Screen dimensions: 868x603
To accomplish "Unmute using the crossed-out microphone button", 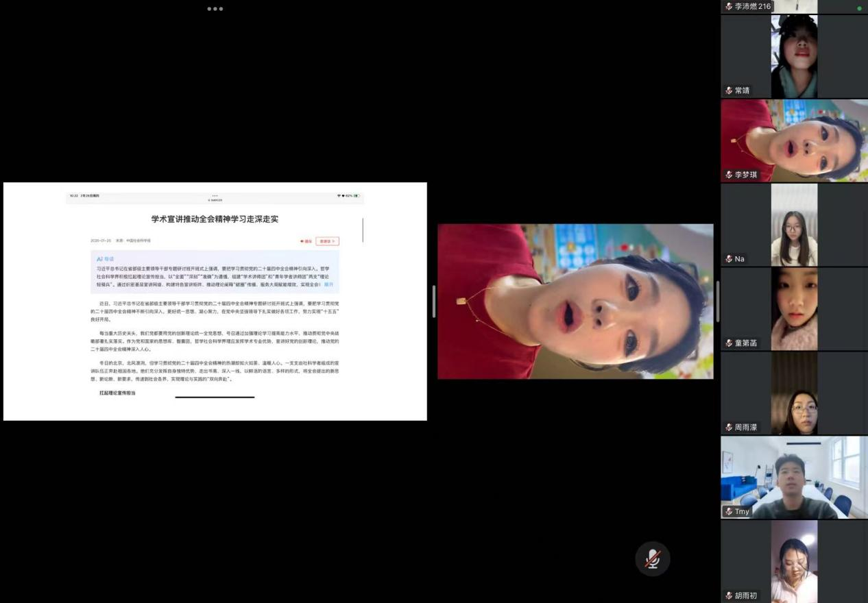I will [652, 559].
